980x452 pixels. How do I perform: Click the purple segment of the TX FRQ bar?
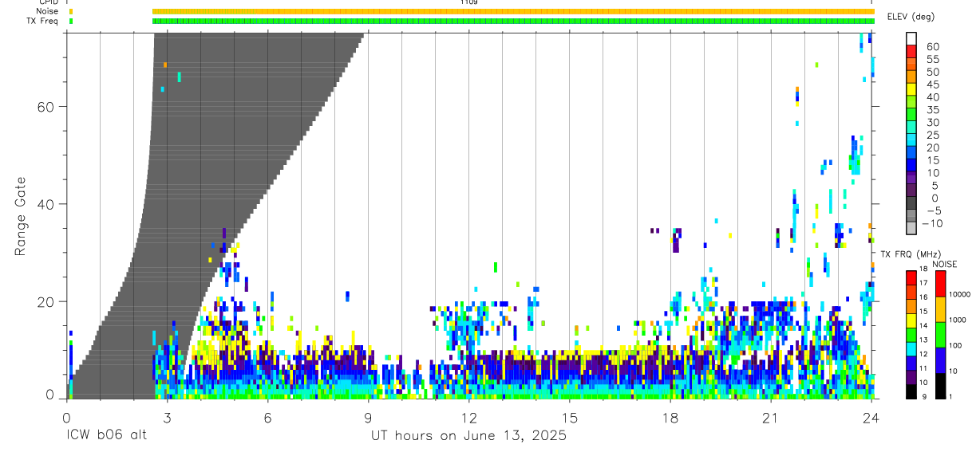click(911, 376)
